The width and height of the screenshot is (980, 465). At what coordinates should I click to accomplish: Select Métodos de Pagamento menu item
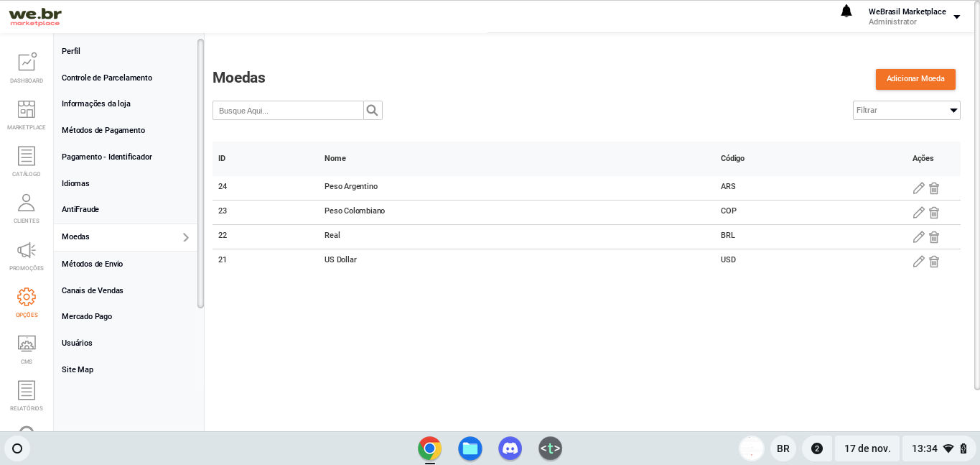tap(103, 130)
